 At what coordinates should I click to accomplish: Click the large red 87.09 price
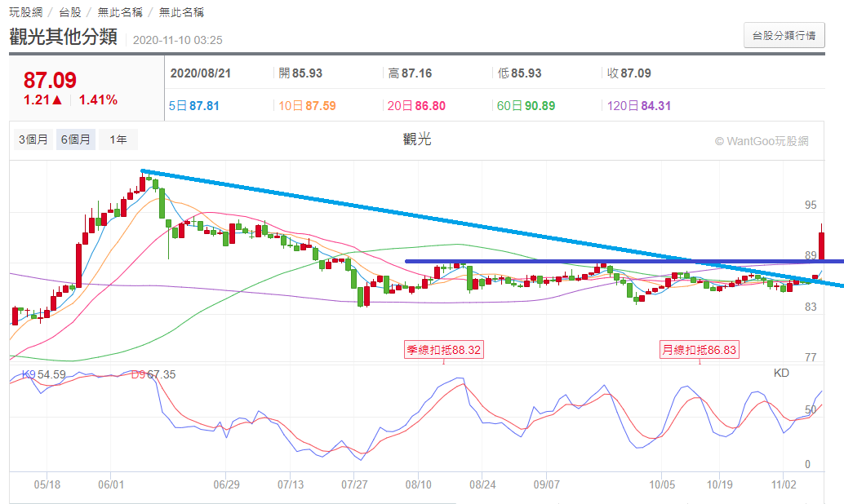tap(50, 80)
